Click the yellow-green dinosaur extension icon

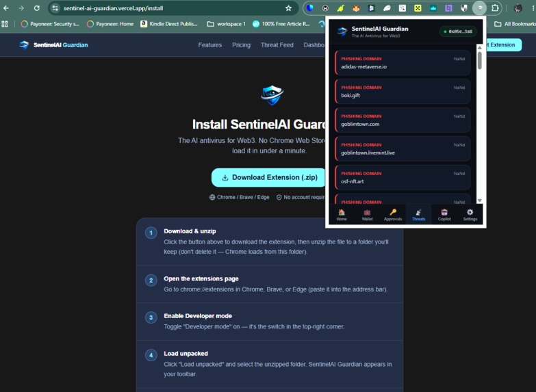pyautogui.click(x=340, y=8)
